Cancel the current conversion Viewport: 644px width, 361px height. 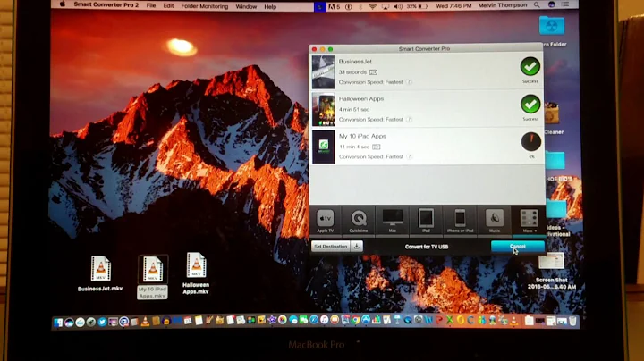tap(518, 246)
